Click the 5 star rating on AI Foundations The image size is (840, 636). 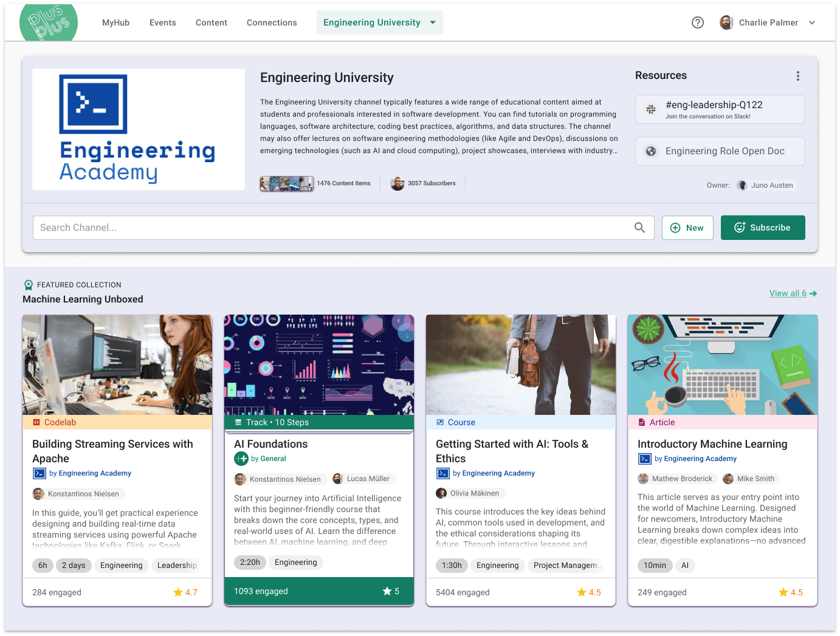tap(391, 591)
